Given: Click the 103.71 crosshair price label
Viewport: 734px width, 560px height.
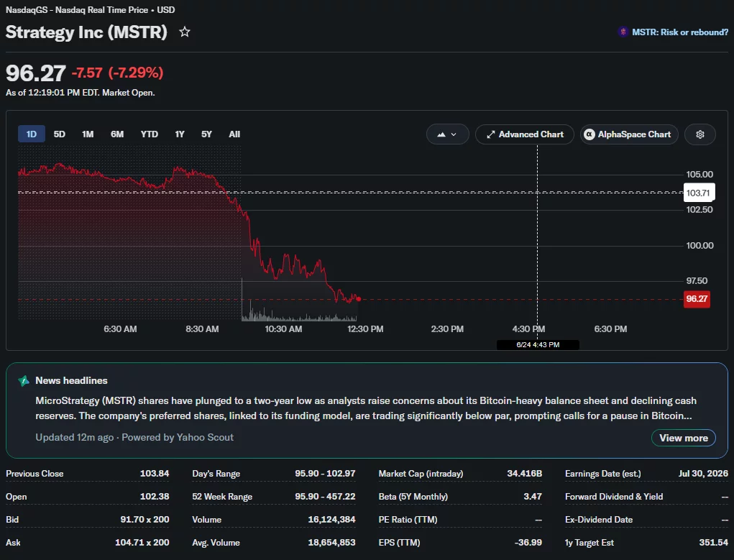Looking at the screenshot, I should click(699, 193).
